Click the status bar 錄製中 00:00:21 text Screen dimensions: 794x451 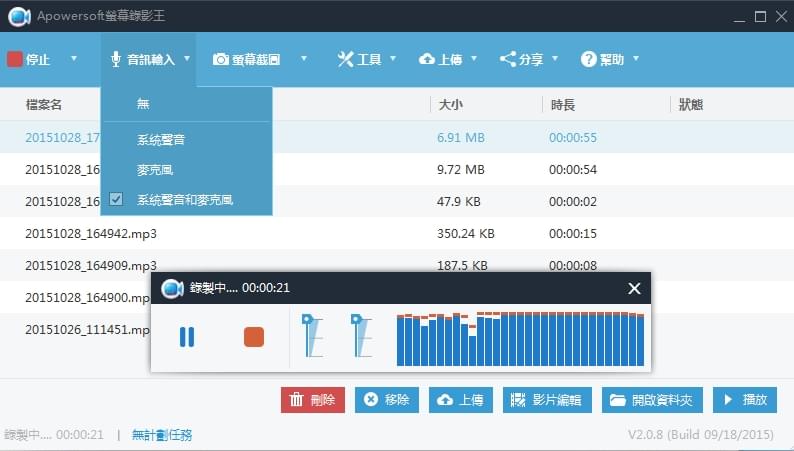[54, 435]
